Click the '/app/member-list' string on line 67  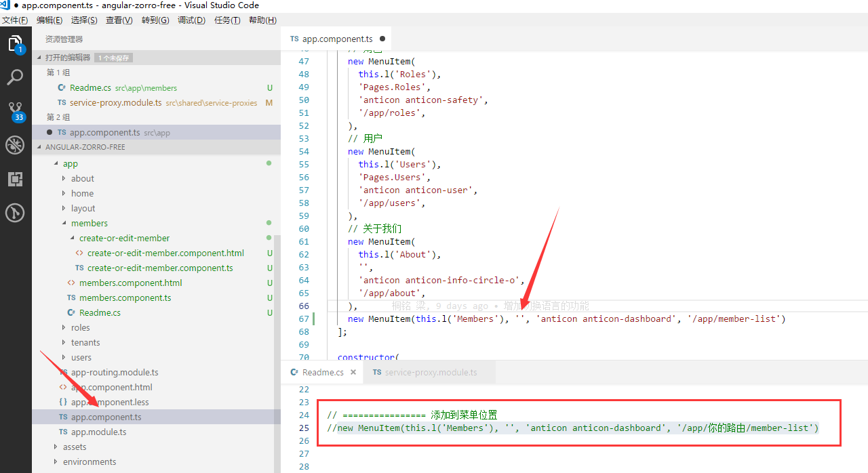pos(734,318)
